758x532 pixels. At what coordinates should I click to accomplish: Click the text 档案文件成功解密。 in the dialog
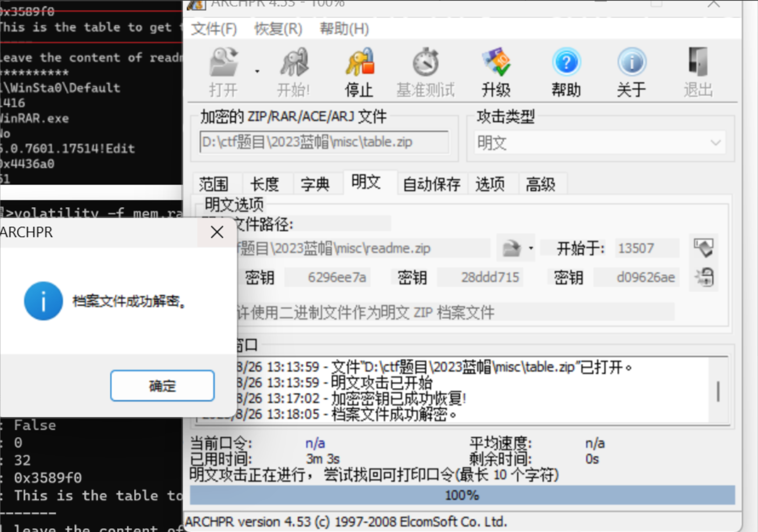(130, 301)
